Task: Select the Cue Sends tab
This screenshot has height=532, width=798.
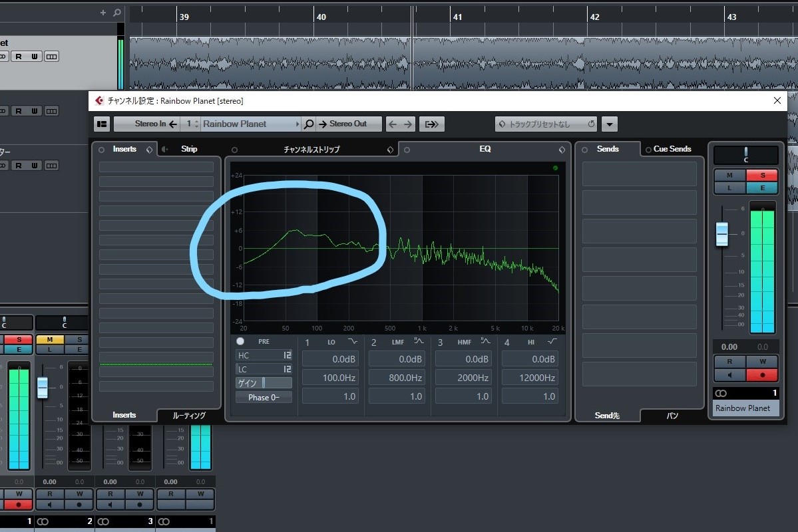Action: click(672, 149)
